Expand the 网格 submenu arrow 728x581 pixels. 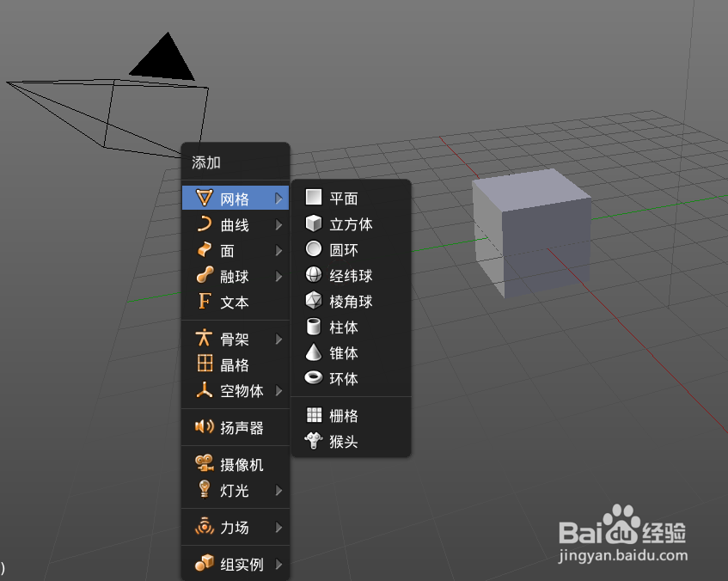pyautogui.click(x=278, y=199)
